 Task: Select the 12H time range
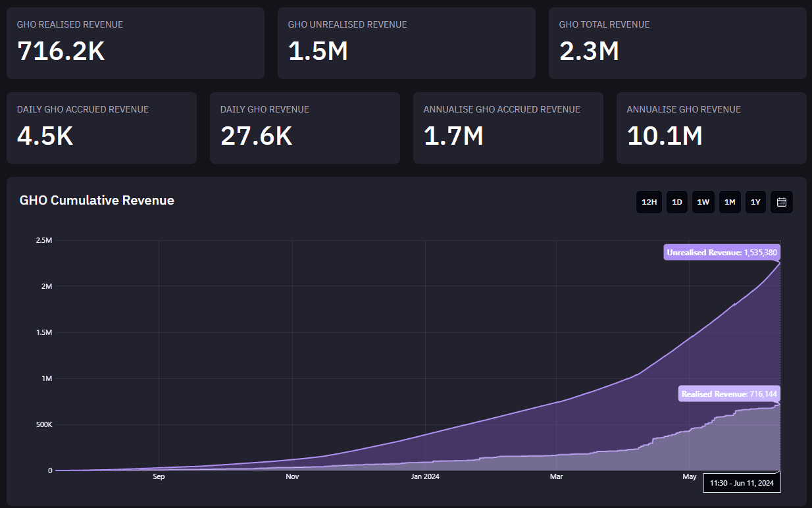649,202
